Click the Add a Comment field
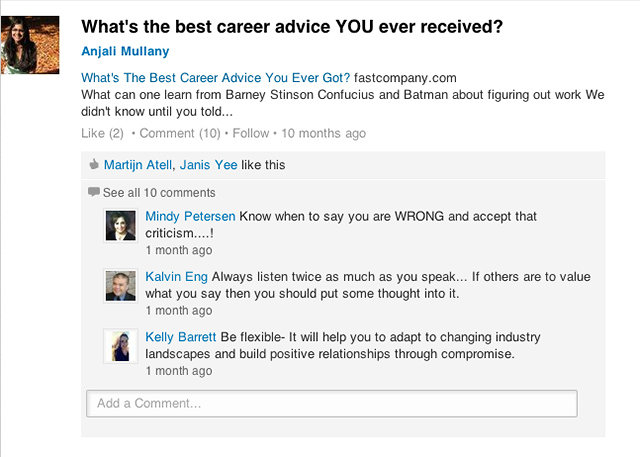The image size is (640, 457). [x=332, y=404]
